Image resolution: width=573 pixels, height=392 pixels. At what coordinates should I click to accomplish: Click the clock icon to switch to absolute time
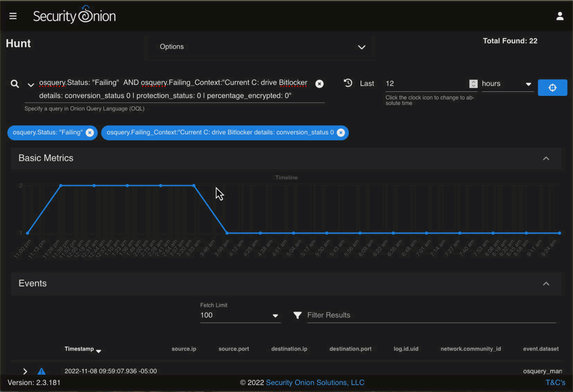pyautogui.click(x=348, y=83)
